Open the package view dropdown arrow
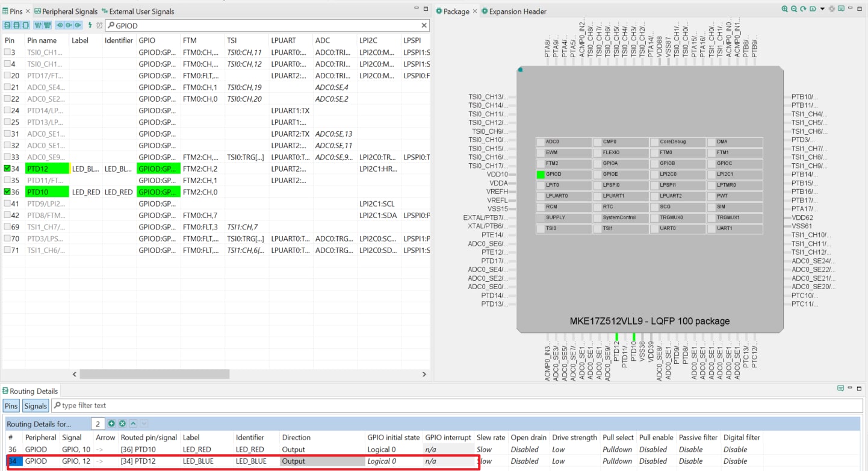This screenshot has width=868, height=471. coord(823,9)
